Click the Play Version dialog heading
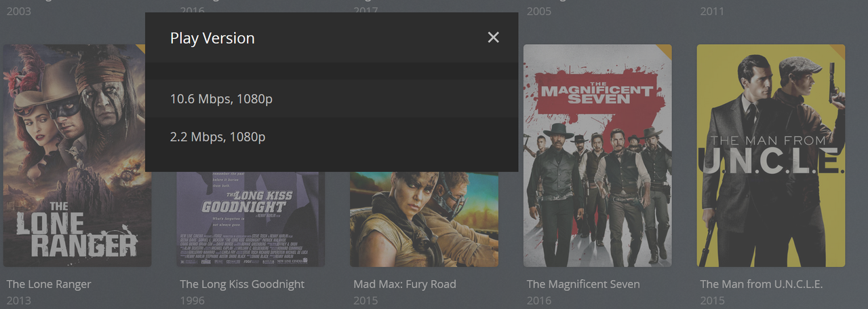This screenshot has height=309, width=868. 212,38
